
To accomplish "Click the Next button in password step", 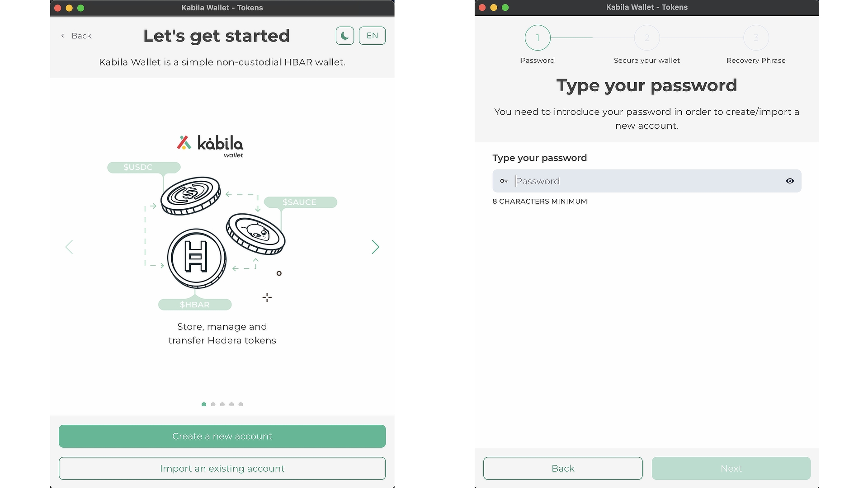I will 731,469.
